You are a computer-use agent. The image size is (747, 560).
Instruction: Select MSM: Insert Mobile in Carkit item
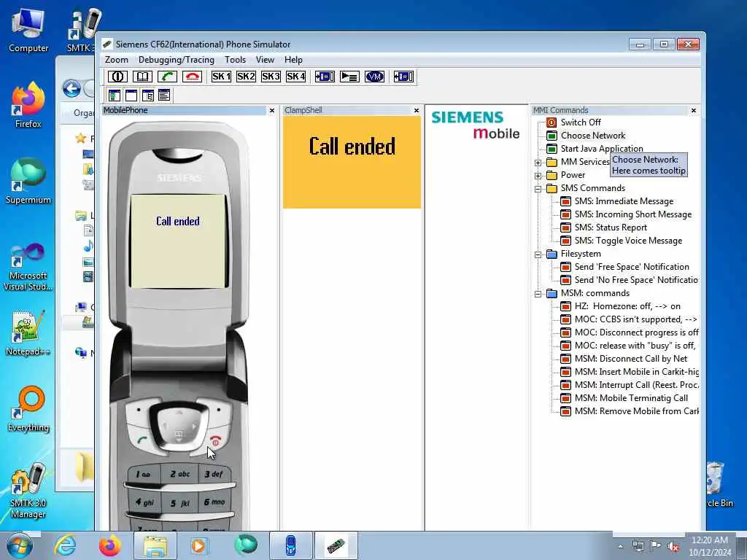point(636,372)
